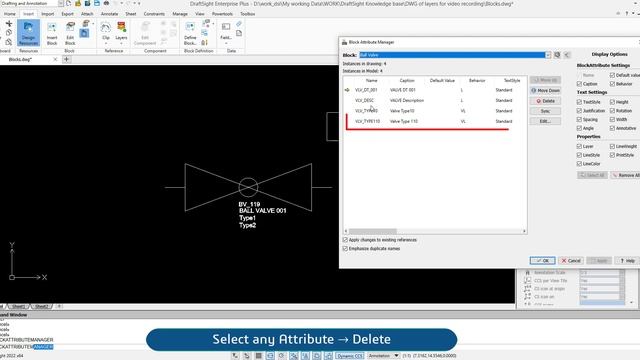640x360 pixels.
Task: Switch to the Home ribbon tab
Action: [9, 14]
